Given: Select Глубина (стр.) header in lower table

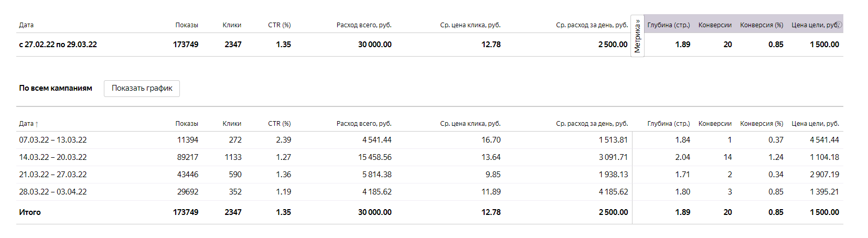Looking at the screenshot, I should (669, 124).
